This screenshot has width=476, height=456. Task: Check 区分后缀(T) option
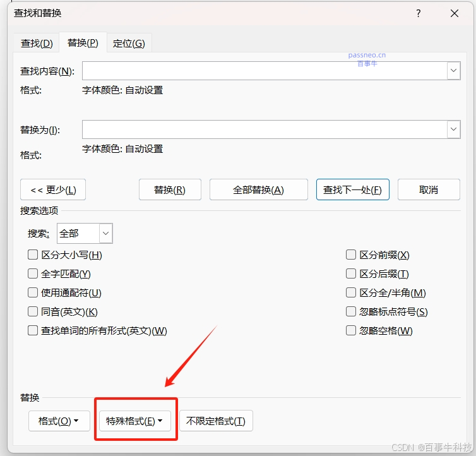click(x=351, y=273)
